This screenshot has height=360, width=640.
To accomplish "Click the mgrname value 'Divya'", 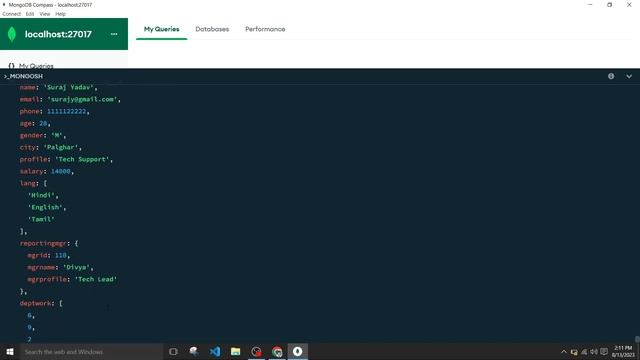I will coord(76,267).
